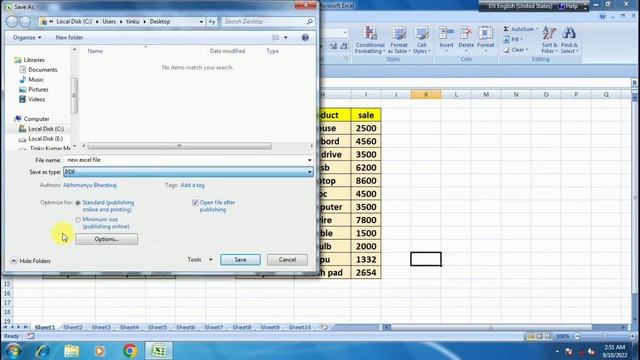Open Internet Explorer from taskbar
Viewport: 640px width, 360px height.
coord(42,351)
